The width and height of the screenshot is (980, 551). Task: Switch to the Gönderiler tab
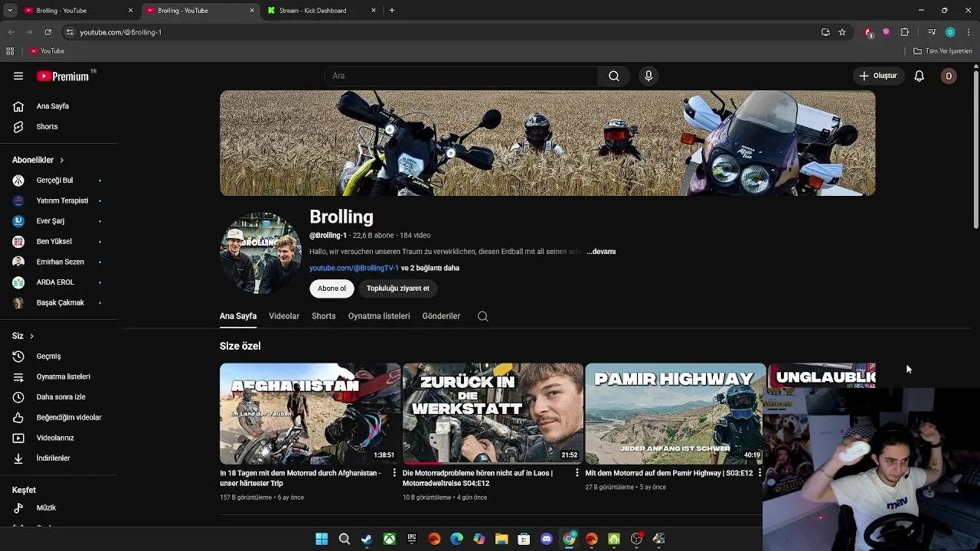coord(441,316)
